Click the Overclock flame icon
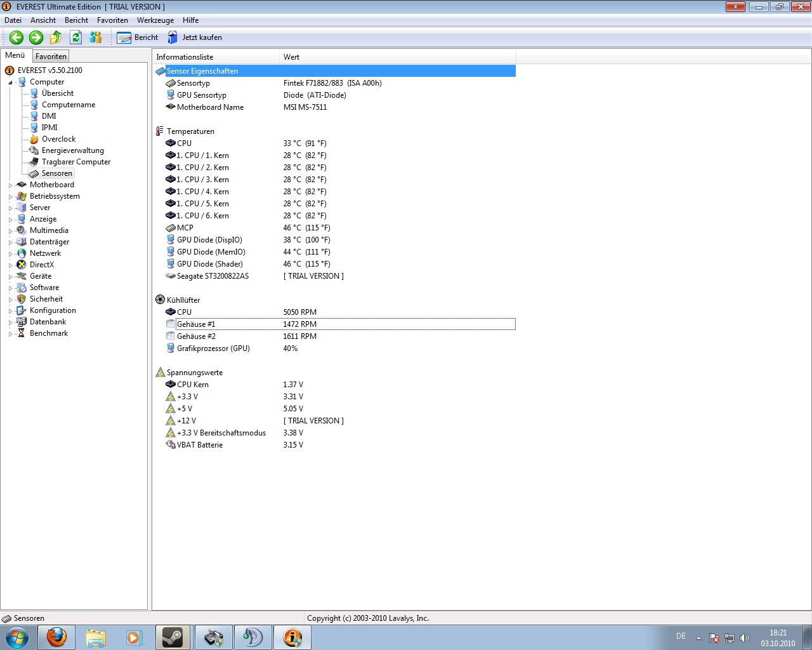This screenshot has width=812, height=650. (x=34, y=139)
